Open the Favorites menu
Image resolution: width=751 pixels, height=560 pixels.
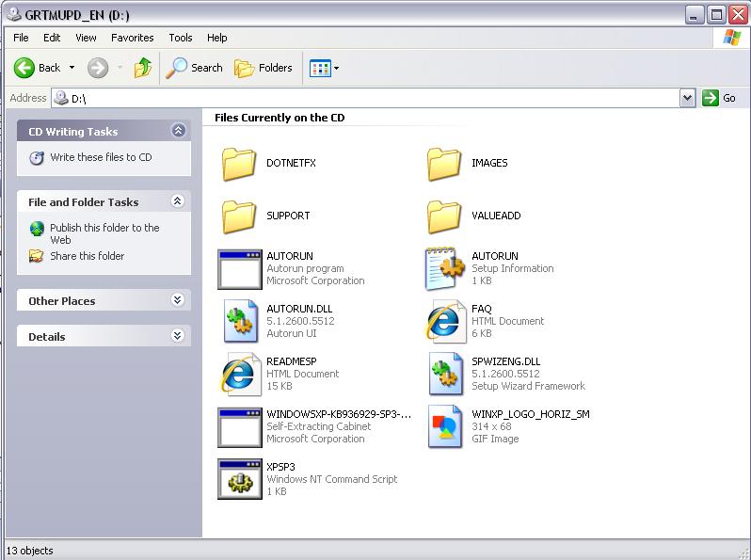132,38
